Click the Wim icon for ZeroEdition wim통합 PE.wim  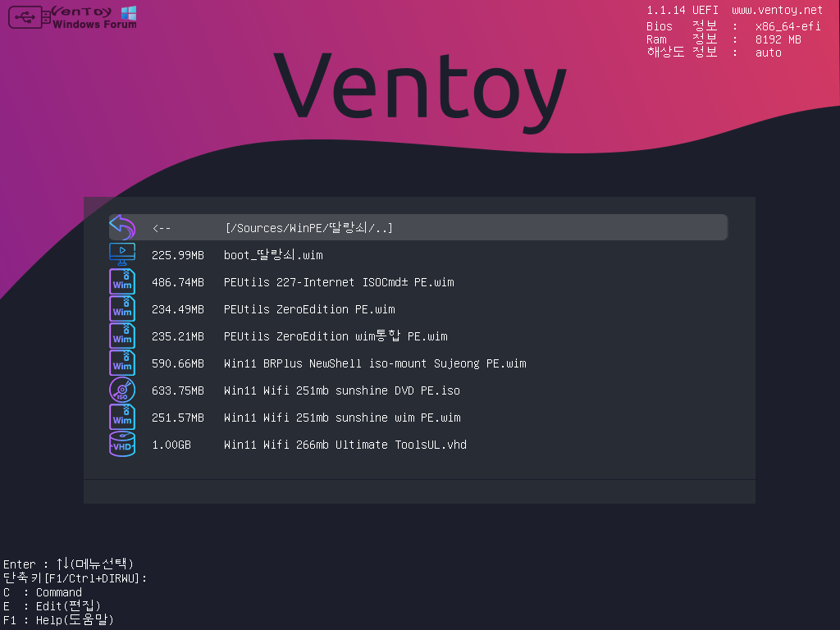pyautogui.click(x=122, y=336)
